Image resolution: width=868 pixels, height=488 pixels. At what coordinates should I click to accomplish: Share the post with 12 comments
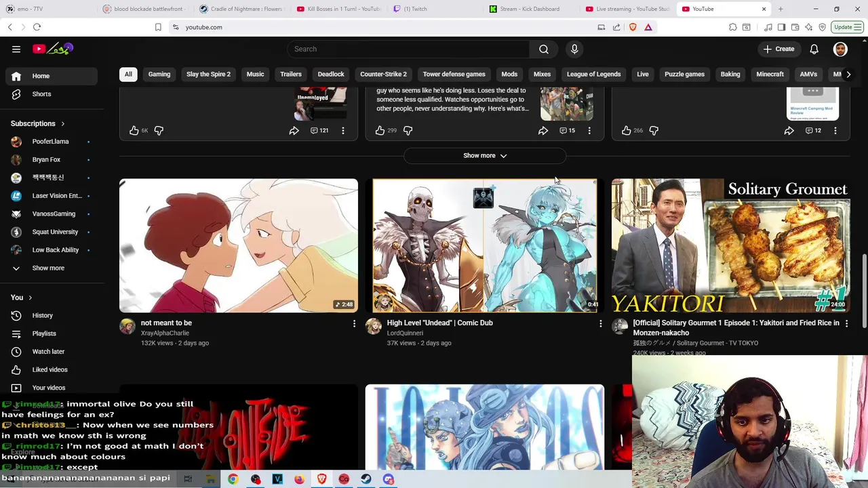pyautogui.click(x=789, y=130)
